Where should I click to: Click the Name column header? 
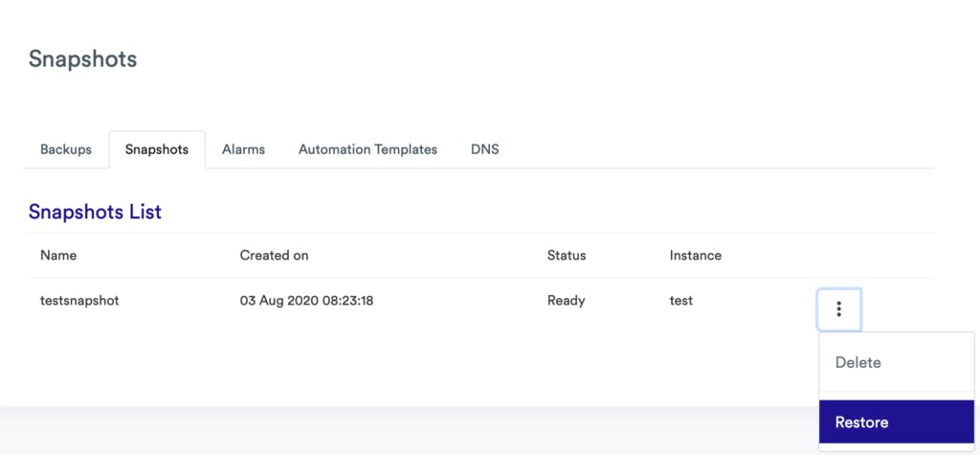point(58,256)
